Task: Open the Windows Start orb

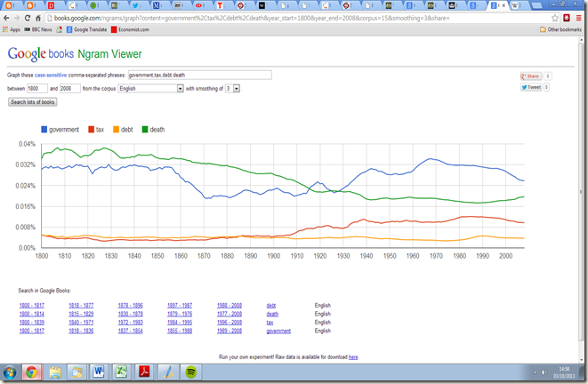Action: (10, 372)
